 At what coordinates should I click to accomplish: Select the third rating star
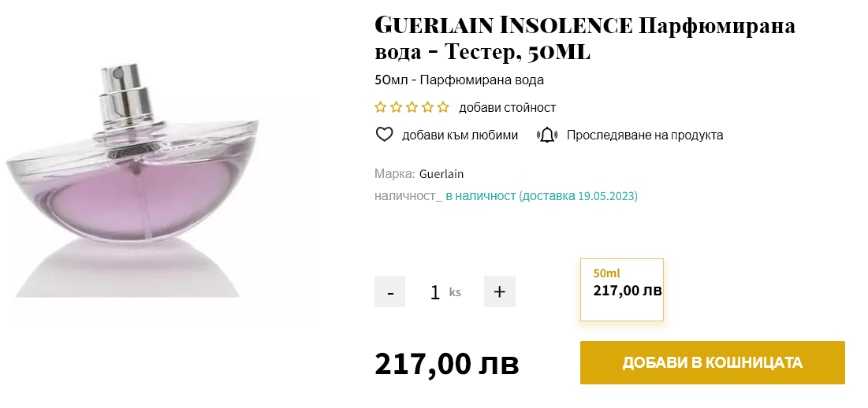point(412,107)
